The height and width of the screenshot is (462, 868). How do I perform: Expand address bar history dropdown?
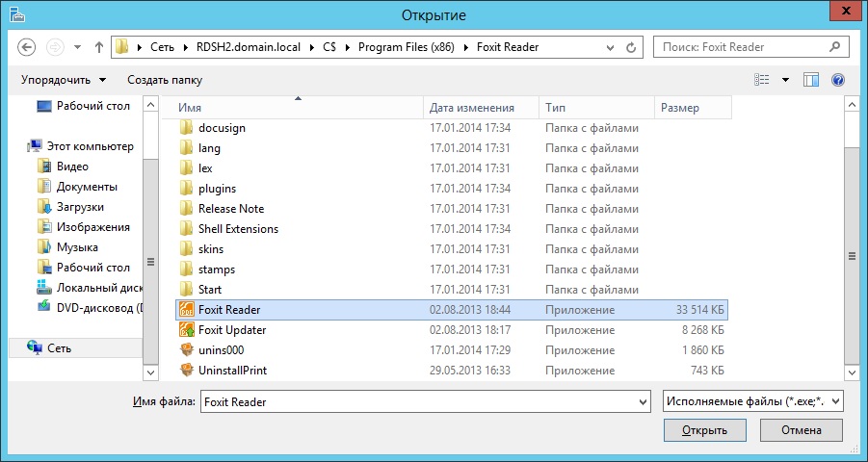pos(610,47)
